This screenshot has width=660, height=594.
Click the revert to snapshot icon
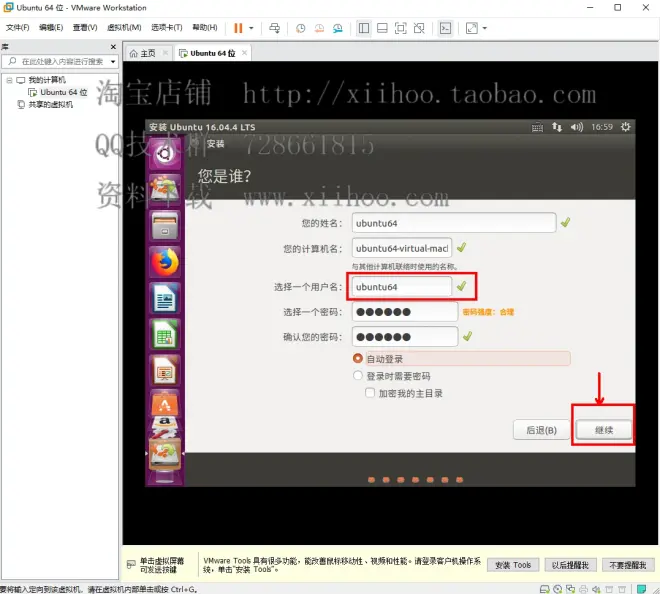[x=319, y=28]
